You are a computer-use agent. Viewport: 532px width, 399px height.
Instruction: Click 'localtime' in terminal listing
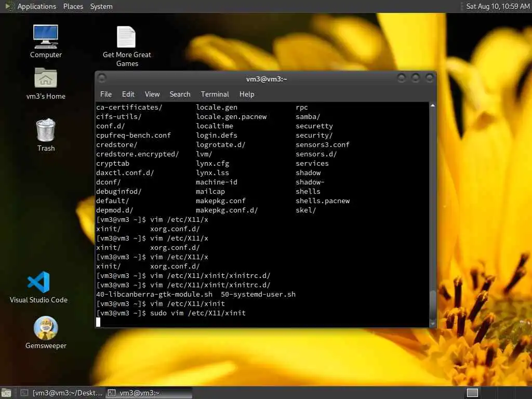click(x=215, y=126)
